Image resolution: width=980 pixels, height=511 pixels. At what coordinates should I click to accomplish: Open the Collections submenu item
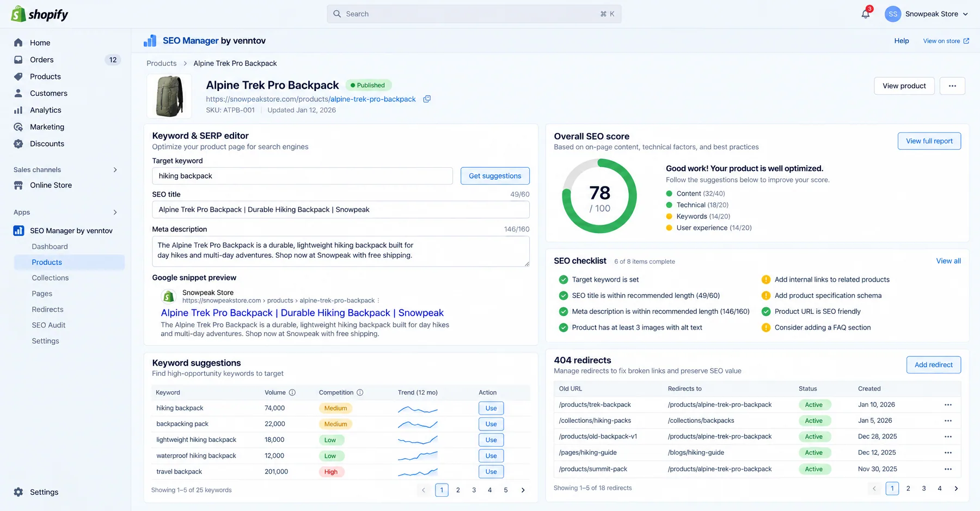pos(50,278)
